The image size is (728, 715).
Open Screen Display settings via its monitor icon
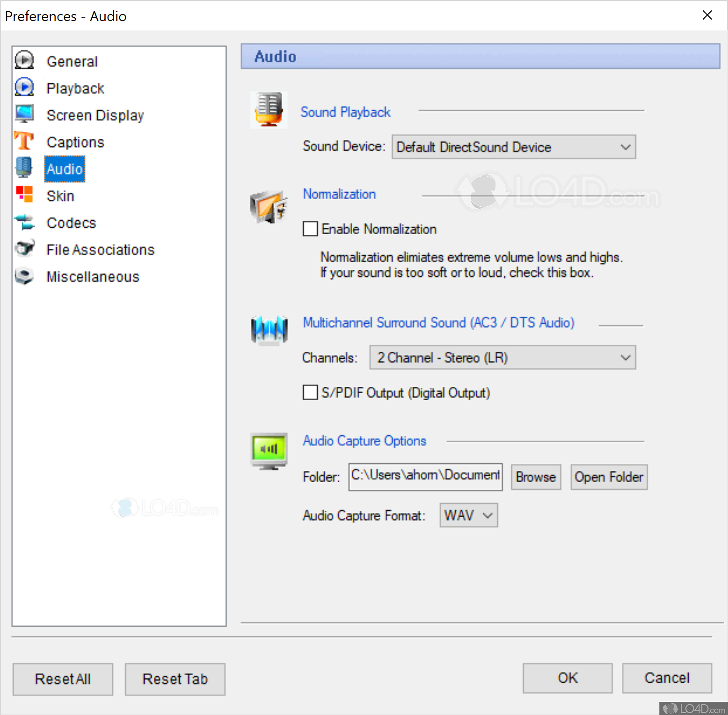tap(24, 114)
